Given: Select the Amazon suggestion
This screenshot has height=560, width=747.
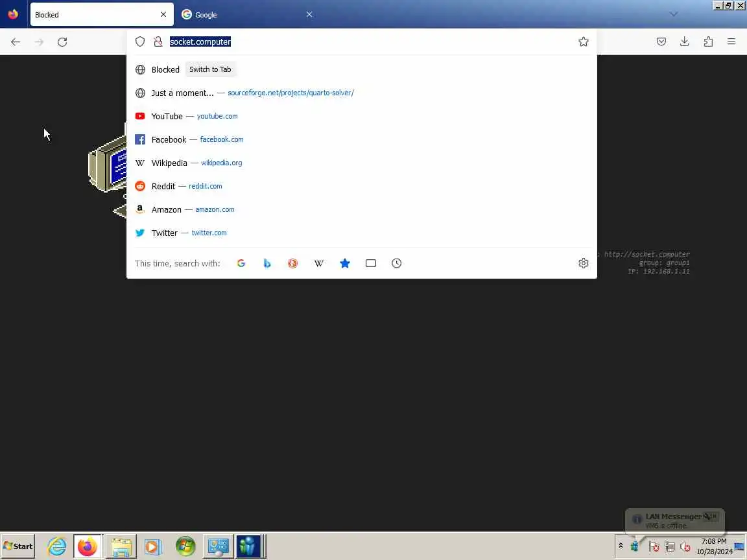Looking at the screenshot, I should point(362,209).
